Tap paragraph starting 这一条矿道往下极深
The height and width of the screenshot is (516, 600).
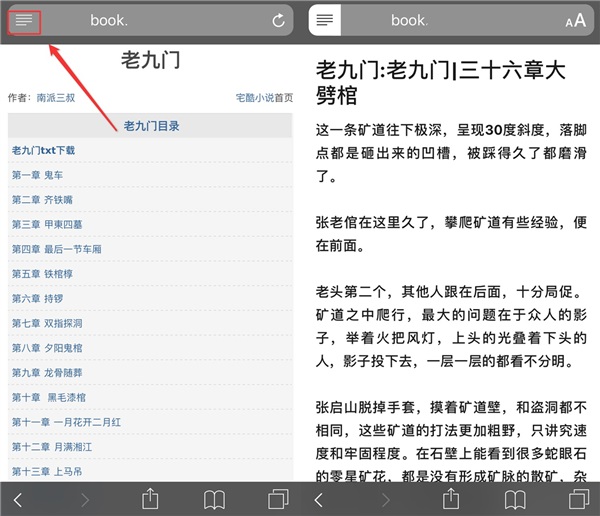click(x=451, y=153)
